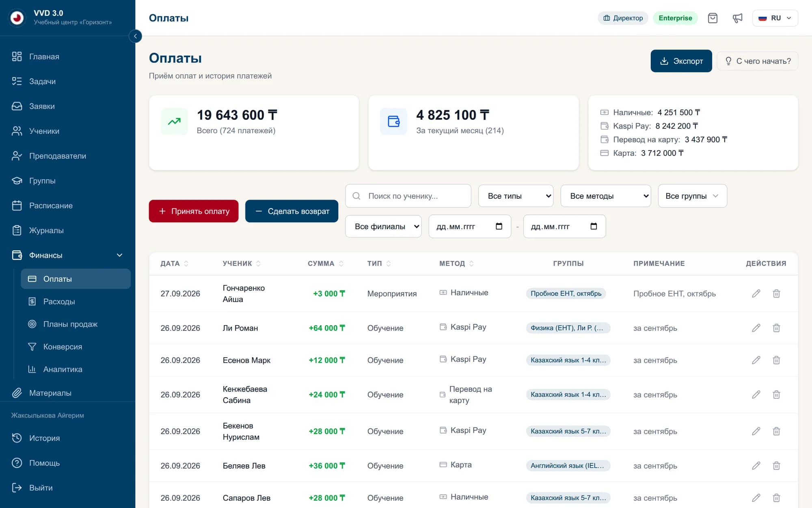This screenshot has height=508, width=812.
Task: Click С чего начать? button
Action: 758,61
